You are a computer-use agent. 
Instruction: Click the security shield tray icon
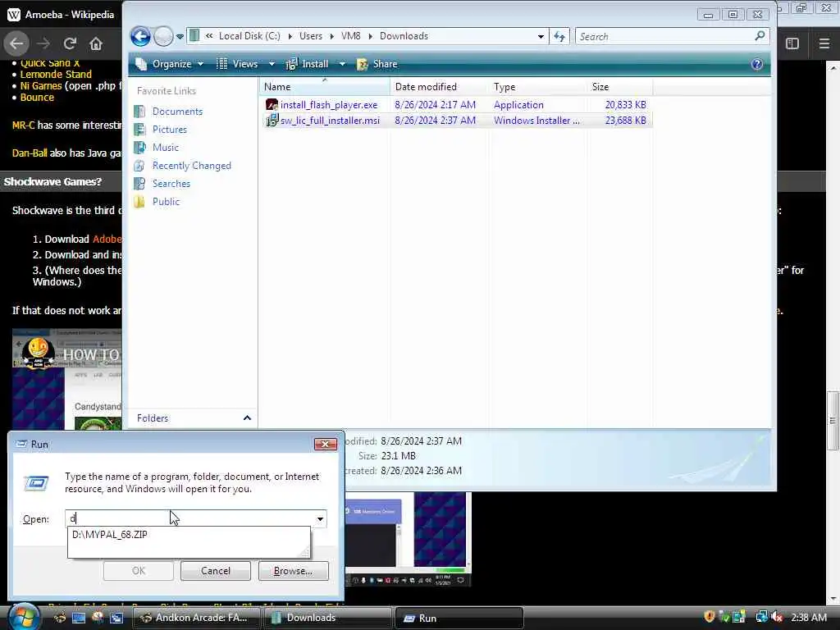[x=710, y=617]
